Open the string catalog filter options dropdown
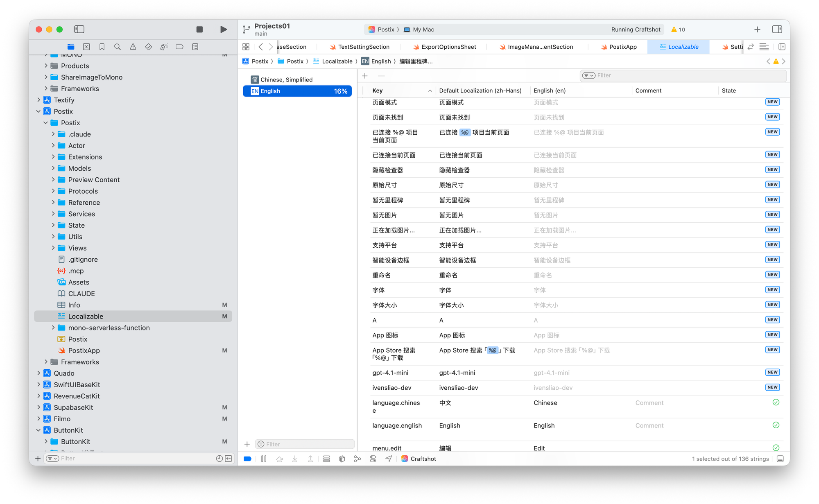The width and height of the screenshot is (819, 504). 589,75
